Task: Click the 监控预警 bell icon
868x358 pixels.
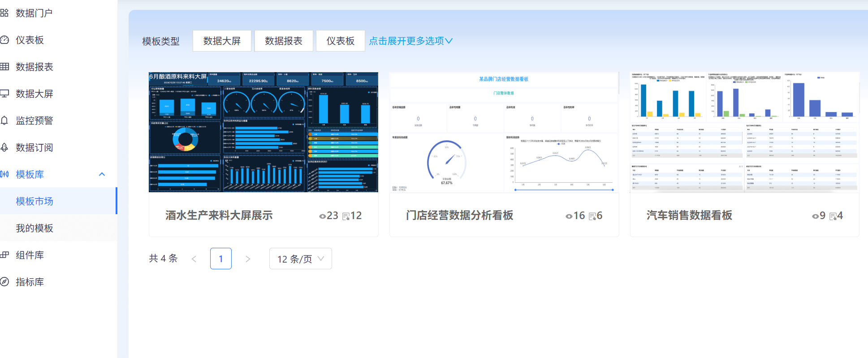Action: pyautogui.click(x=4, y=121)
